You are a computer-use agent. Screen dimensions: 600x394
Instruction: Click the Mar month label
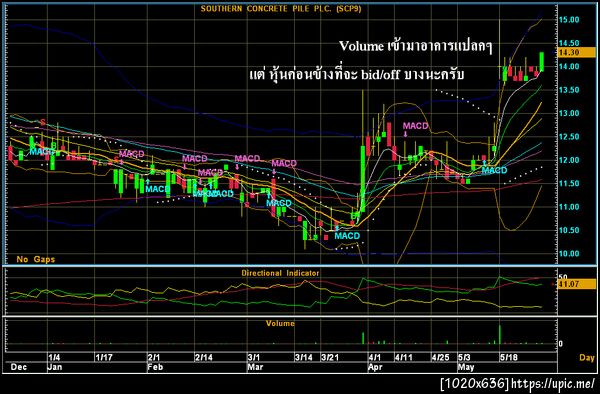(x=255, y=367)
